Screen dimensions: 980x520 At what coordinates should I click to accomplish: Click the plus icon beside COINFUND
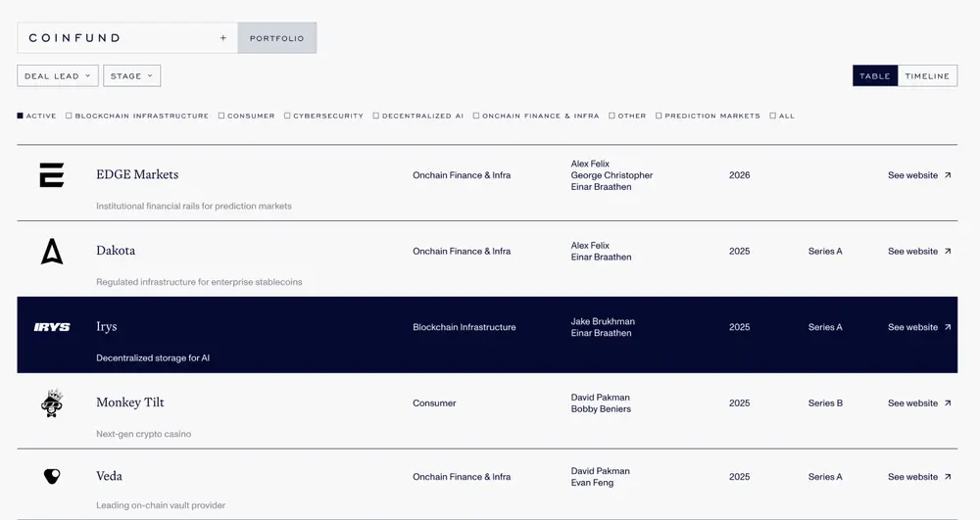pos(223,38)
